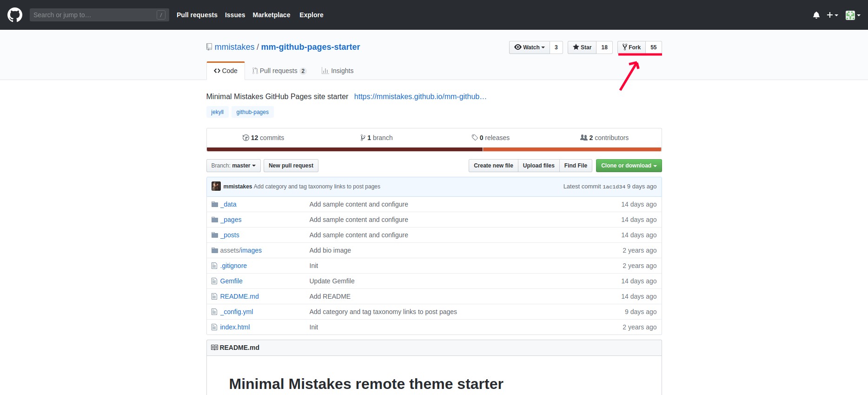
Task: Open latest commit 1ac1d34 hash
Action: click(614, 187)
